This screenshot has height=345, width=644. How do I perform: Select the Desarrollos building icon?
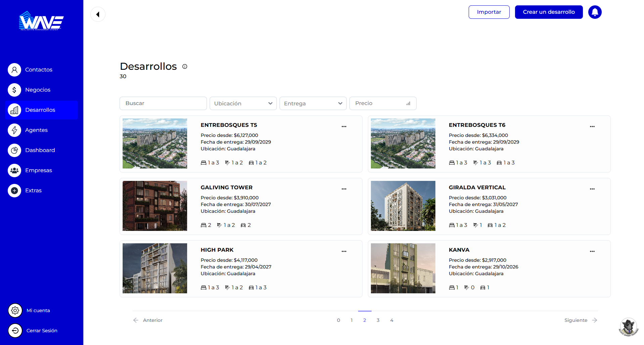coord(14,110)
